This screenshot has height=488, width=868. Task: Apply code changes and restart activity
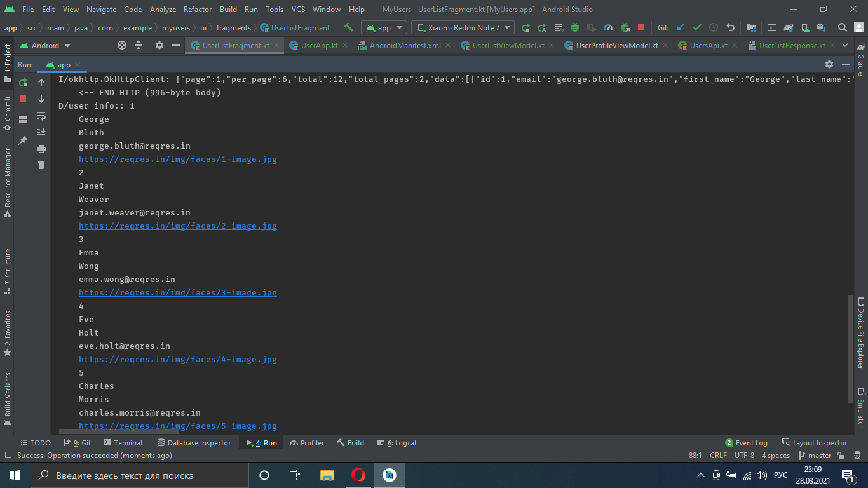pyautogui.click(x=542, y=27)
